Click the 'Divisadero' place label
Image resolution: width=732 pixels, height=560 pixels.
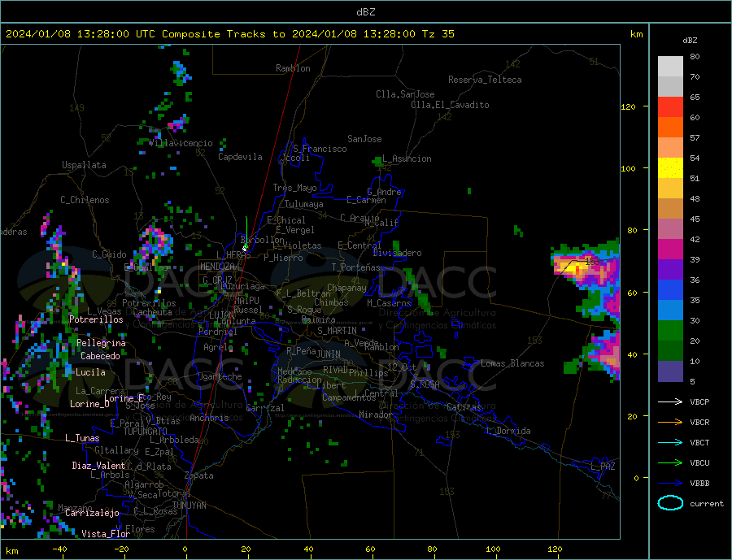397,253
